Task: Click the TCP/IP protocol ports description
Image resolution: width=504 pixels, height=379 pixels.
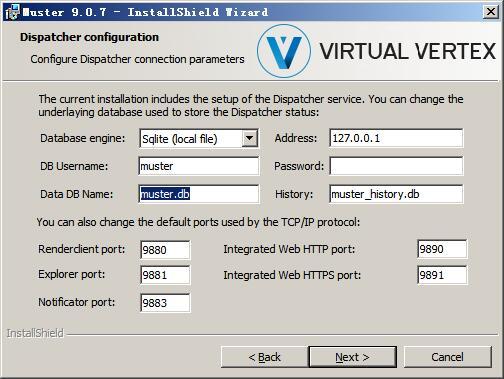Action: pos(198,222)
